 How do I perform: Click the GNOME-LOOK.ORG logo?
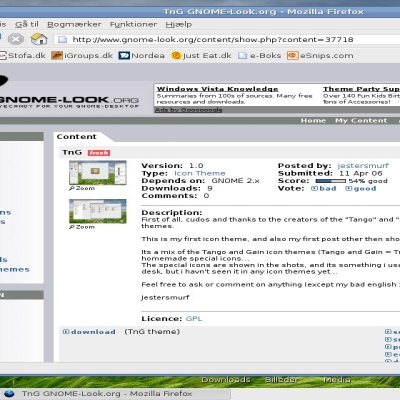tap(69, 101)
